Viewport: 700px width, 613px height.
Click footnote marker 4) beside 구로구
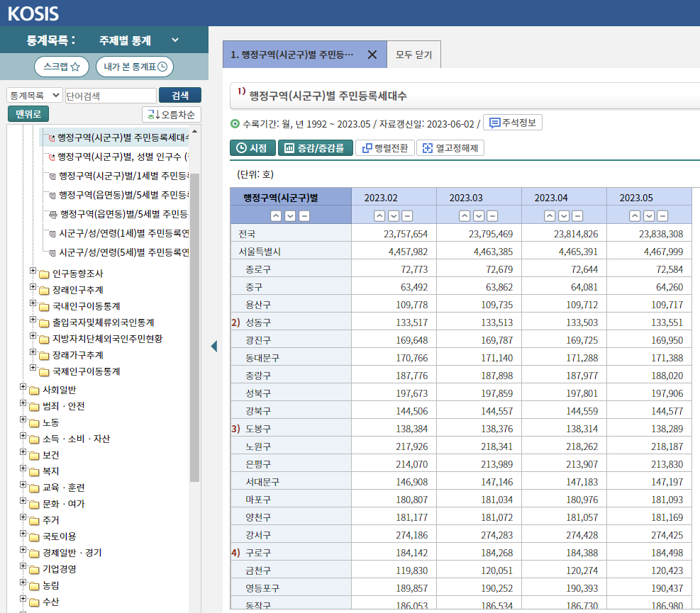[x=235, y=553]
